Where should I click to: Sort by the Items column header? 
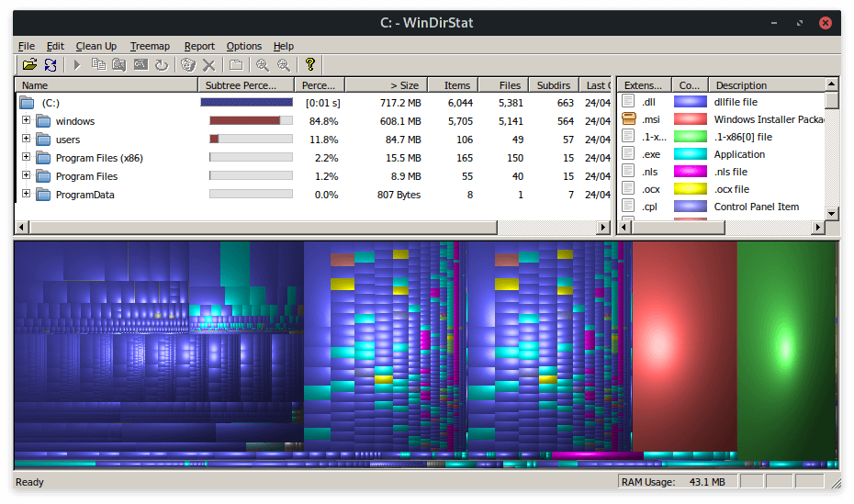[454, 85]
